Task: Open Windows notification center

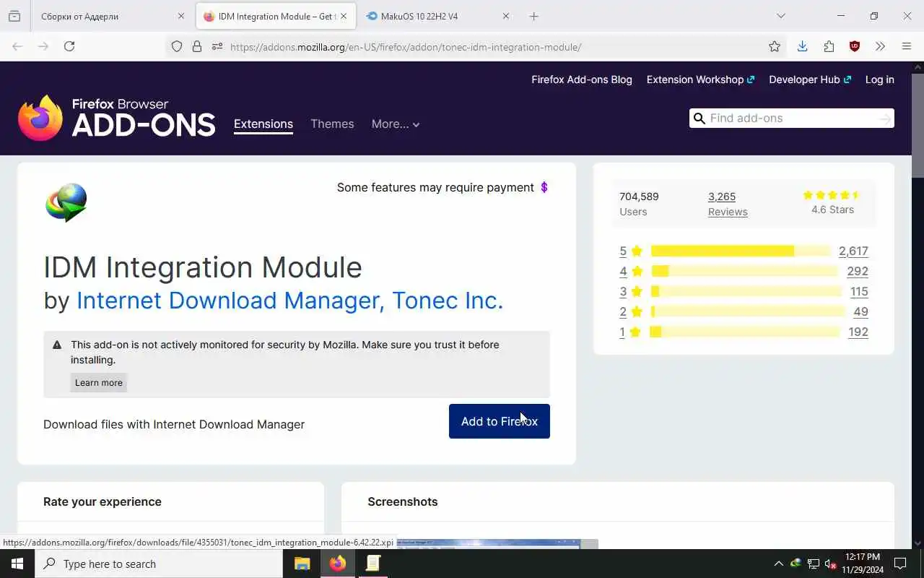Action: (900, 564)
